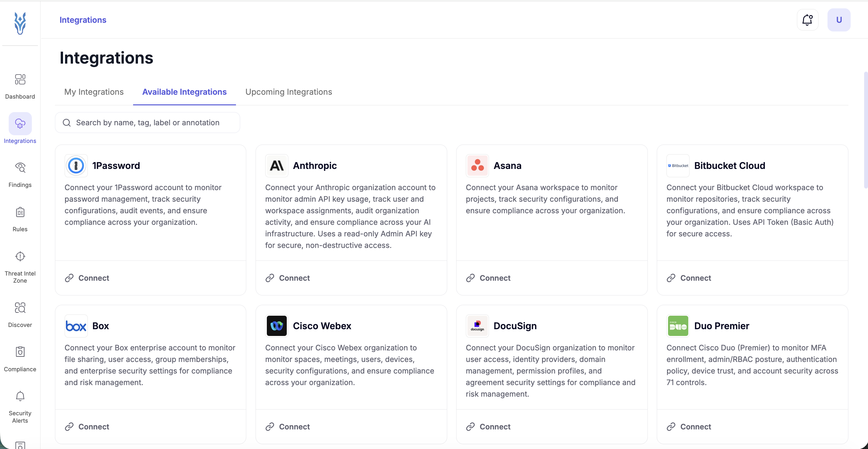Connect the Bitbucket Cloud integration
The width and height of the screenshot is (868, 449).
pos(689,278)
